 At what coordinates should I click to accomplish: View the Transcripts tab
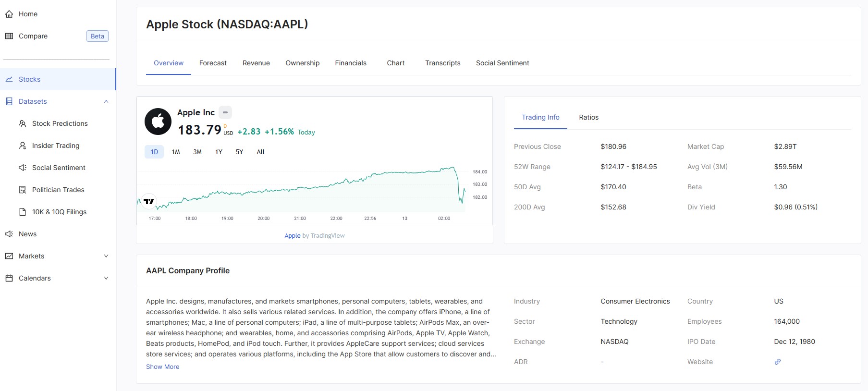[443, 63]
